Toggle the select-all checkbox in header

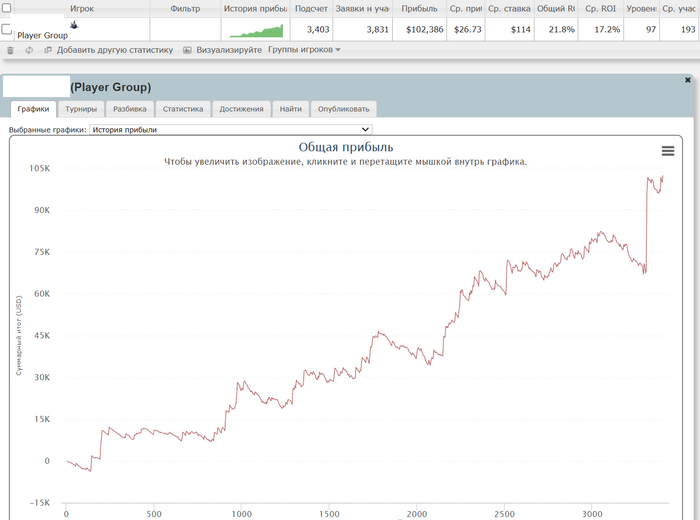[7, 7]
